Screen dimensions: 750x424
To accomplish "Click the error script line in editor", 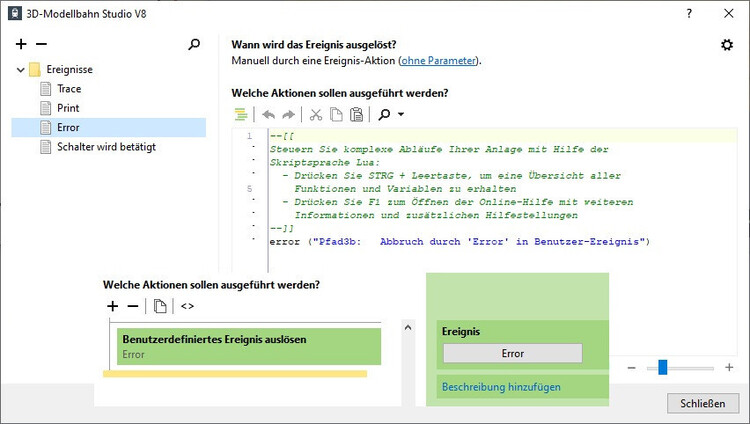I will pos(460,242).
